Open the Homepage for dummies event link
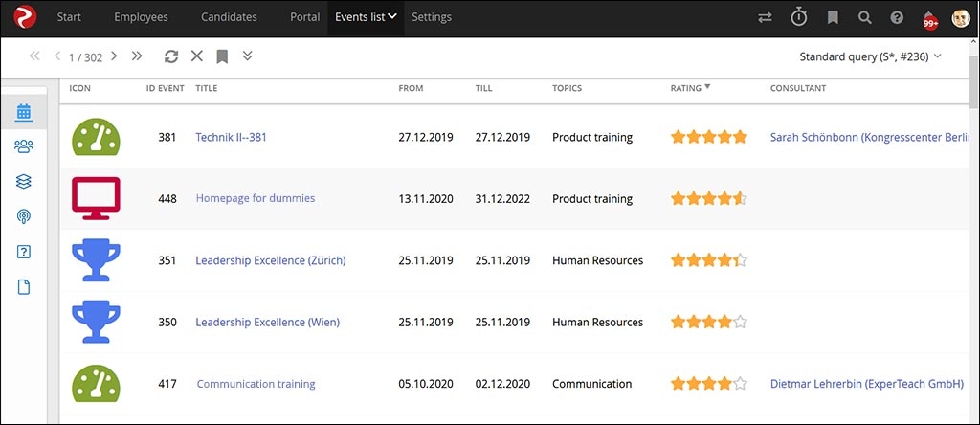980x425 pixels. click(255, 198)
